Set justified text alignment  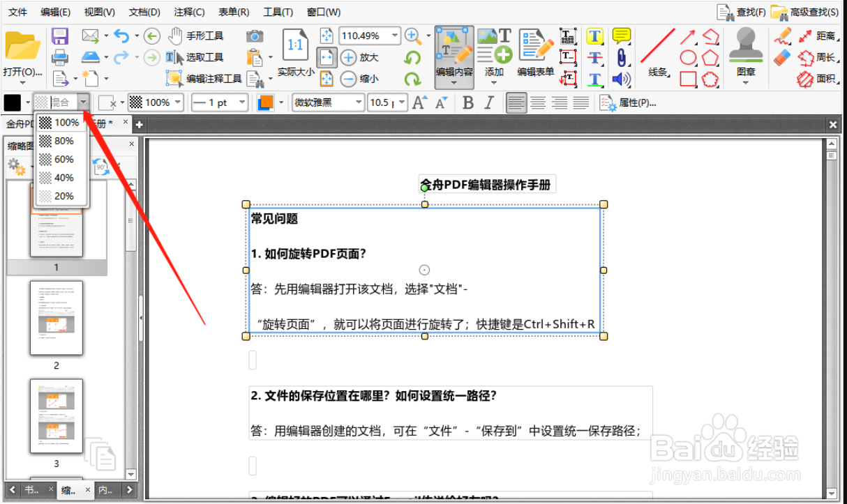(x=581, y=103)
